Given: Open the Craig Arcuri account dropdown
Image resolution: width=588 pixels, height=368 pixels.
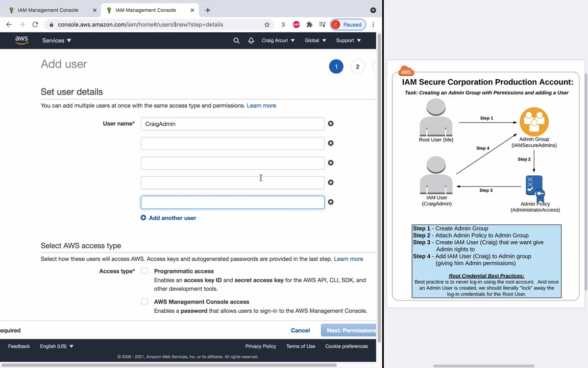Looking at the screenshot, I should click(x=278, y=40).
